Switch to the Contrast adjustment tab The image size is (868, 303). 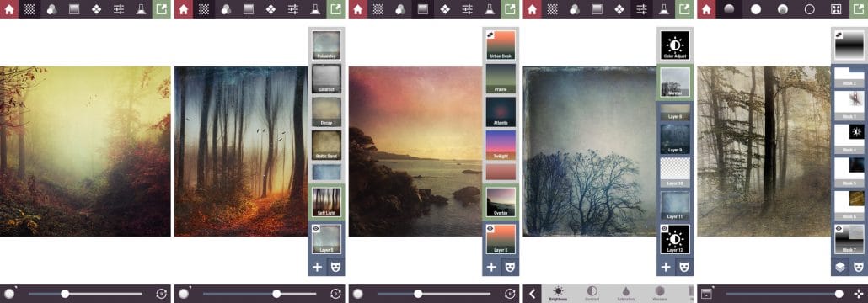pos(592,293)
